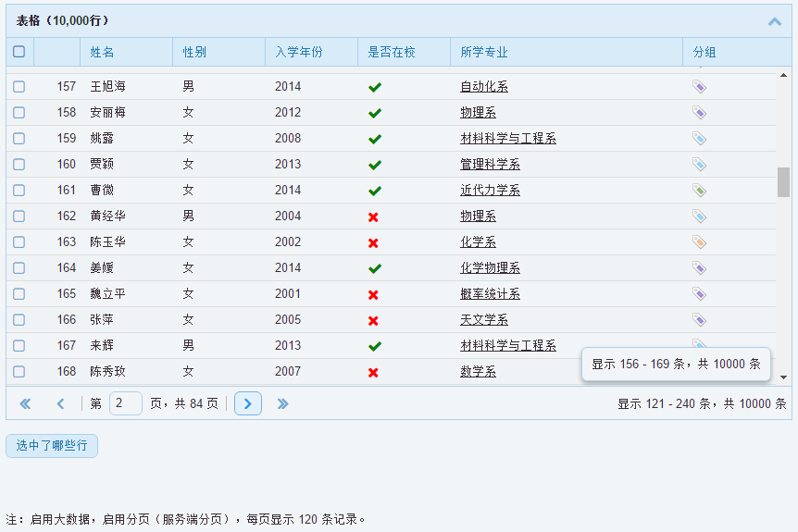The image size is (798, 532).
Task: Toggle the select-all header checkbox
Action: coord(19,52)
